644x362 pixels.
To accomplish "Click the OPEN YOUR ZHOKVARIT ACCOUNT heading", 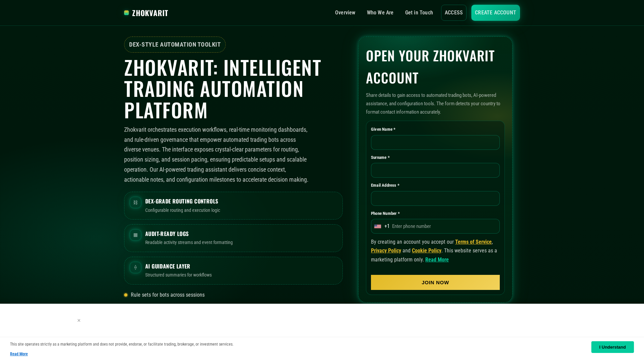I will pos(430,67).
